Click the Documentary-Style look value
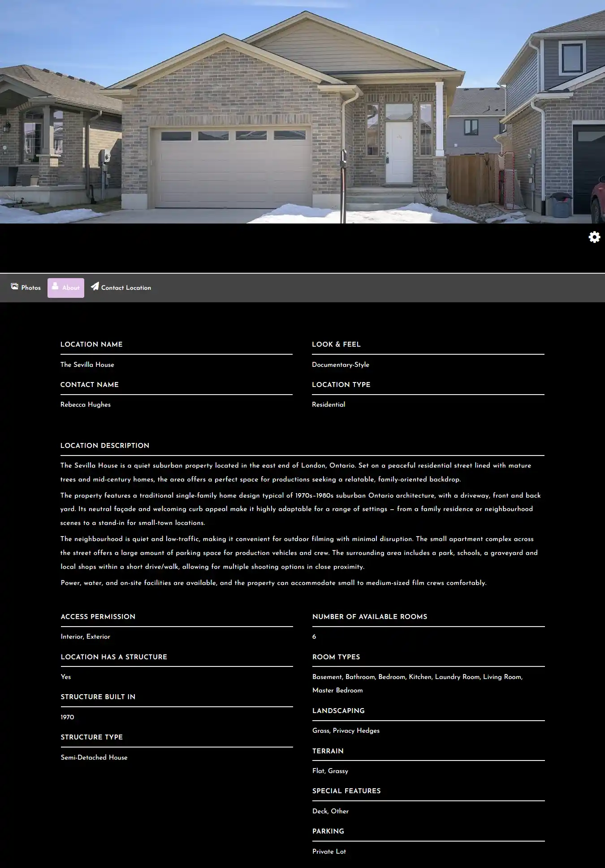 [x=341, y=365]
